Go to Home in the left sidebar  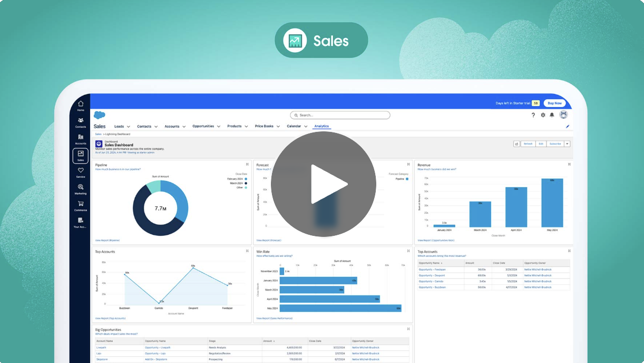click(81, 106)
